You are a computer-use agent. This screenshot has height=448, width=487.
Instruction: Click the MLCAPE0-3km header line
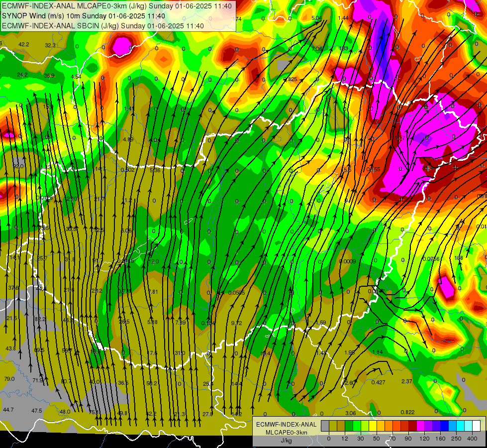(117, 6)
